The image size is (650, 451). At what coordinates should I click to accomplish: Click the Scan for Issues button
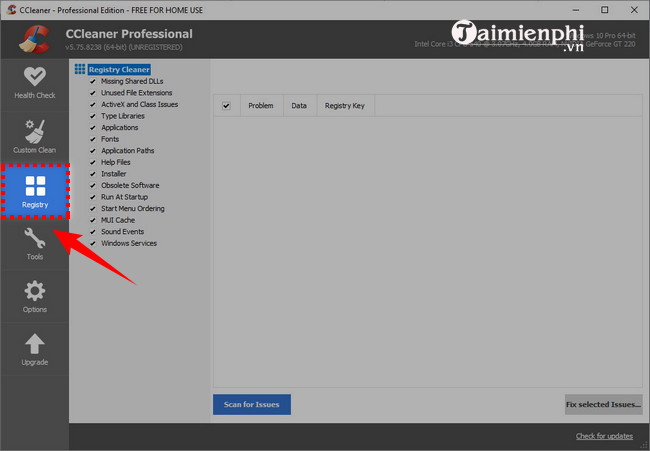tap(252, 404)
